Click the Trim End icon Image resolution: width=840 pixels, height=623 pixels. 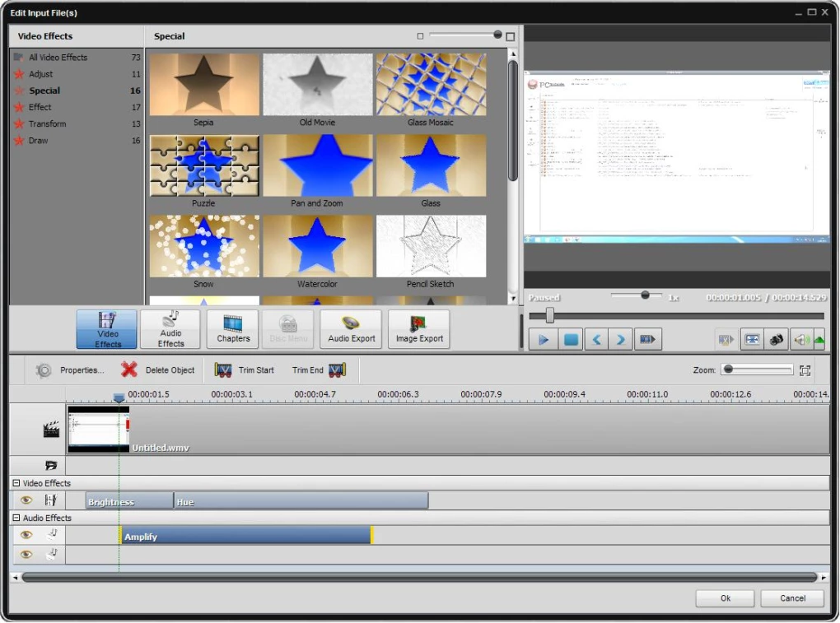(337, 370)
